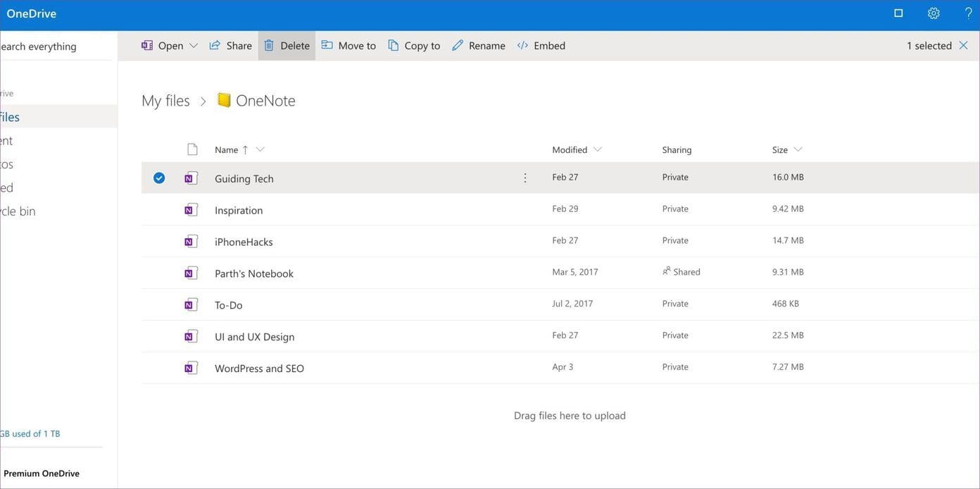This screenshot has height=489, width=980.
Task: Sort by Name column header
Action: coord(227,149)
